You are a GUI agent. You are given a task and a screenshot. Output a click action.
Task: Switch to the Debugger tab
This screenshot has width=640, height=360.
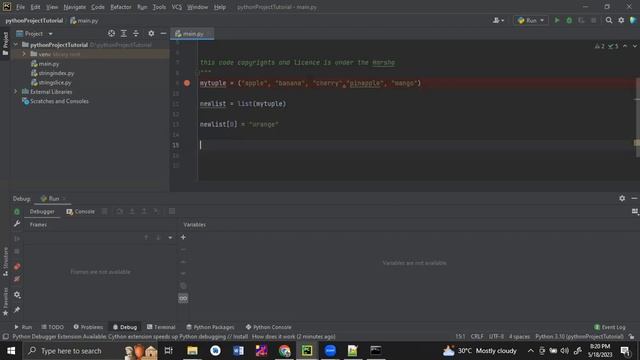tap(42, 211)
